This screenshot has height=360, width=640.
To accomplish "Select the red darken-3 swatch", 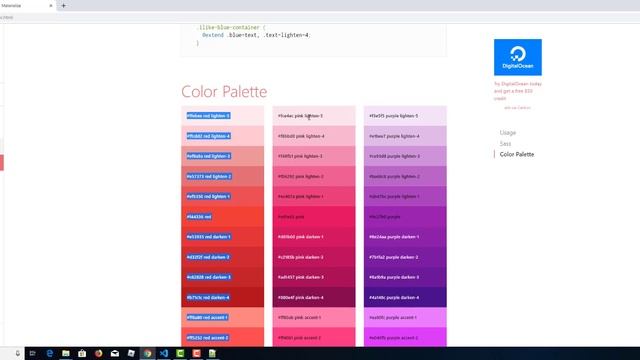I will click(x=222, y=277).
